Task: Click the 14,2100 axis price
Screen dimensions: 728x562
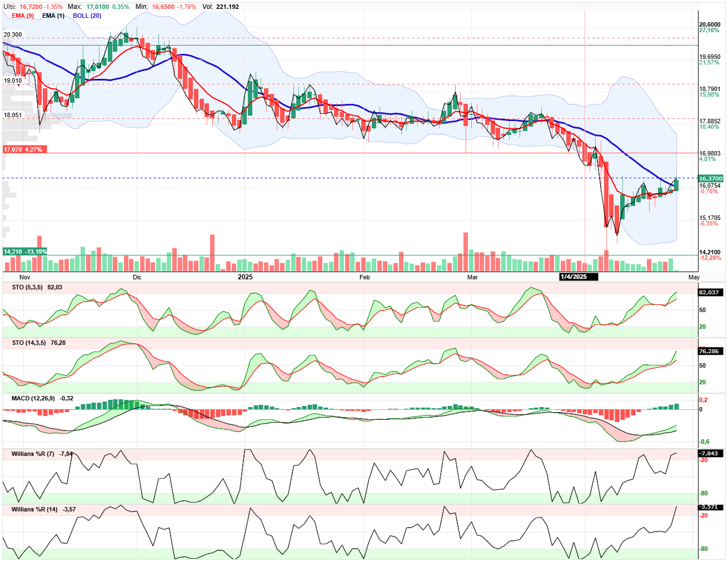Action: (710, 252)
